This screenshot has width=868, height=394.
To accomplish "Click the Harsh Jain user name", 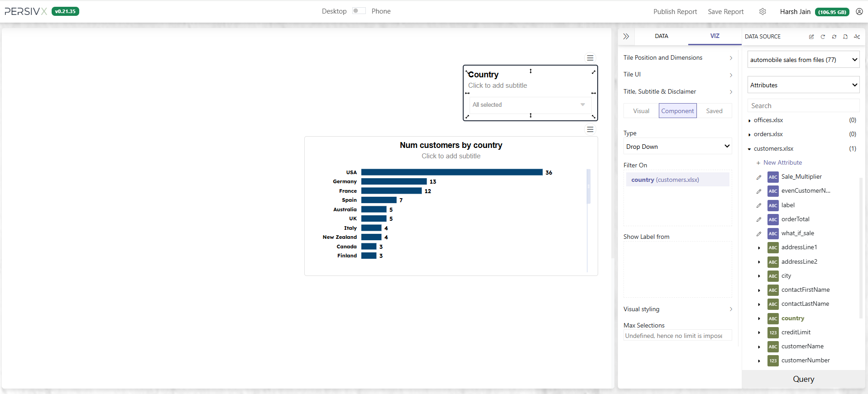I will (795, 12).
